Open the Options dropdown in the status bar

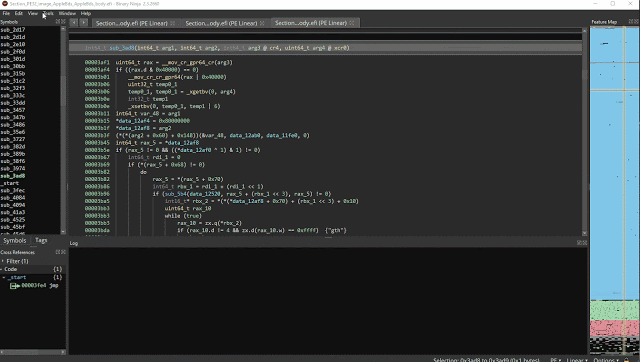pos(606,360)
